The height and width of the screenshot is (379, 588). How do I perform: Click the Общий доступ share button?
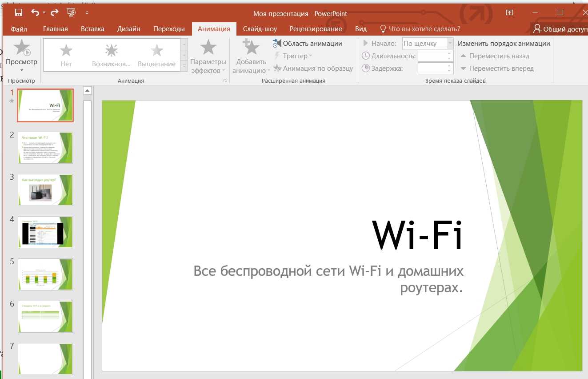(560, 29)
